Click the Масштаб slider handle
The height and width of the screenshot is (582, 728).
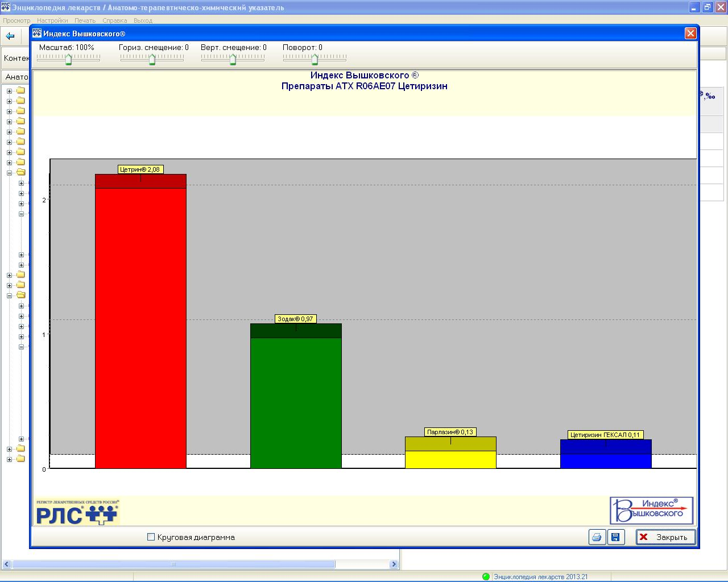click(68, 59)
